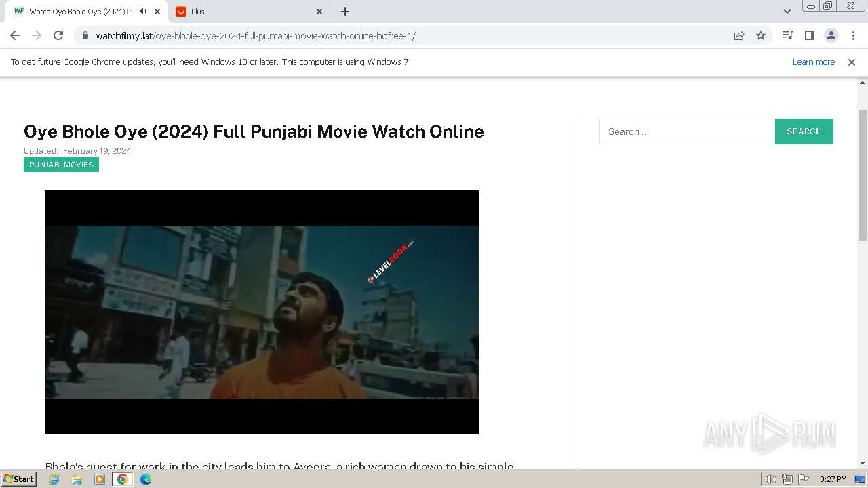Screen dimensions: 868x488
Task: Close the Watch Oye Bhole Oye tab
Action: (158, 12)
